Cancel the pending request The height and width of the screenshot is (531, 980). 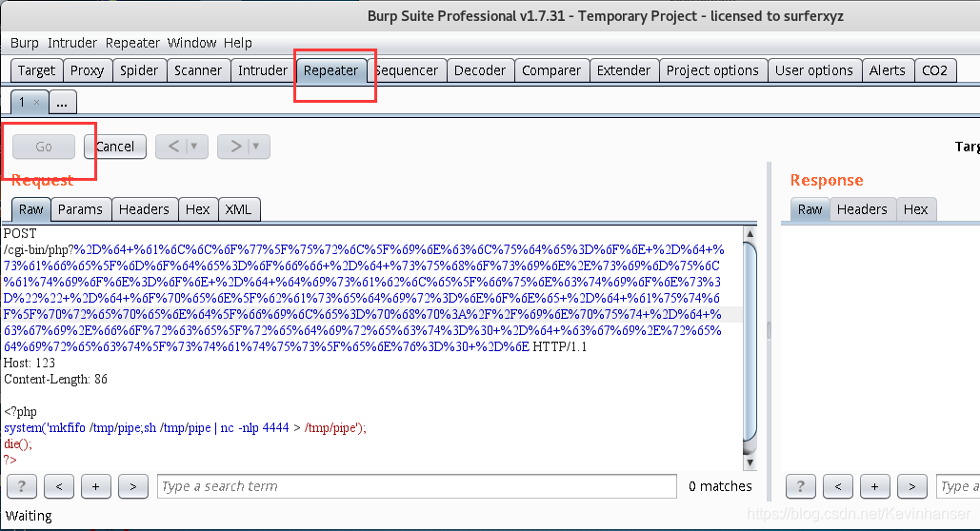coord(115,147)
